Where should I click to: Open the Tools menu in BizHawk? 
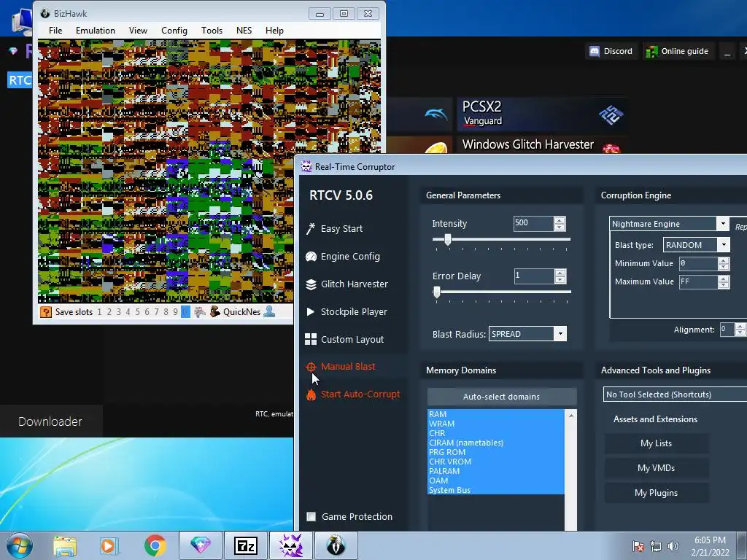point(212,31)
